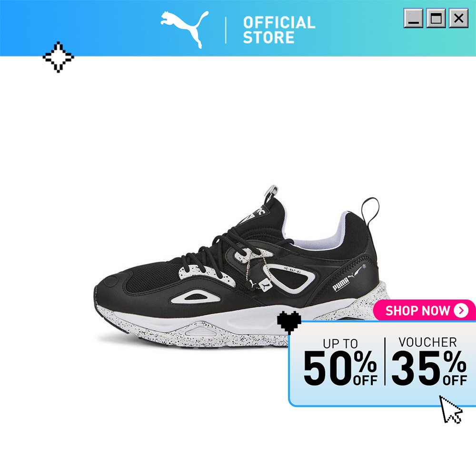Click the arrow circle inside Shop Now
This screenshot has width=476, height=476.
tap(461, 310)
